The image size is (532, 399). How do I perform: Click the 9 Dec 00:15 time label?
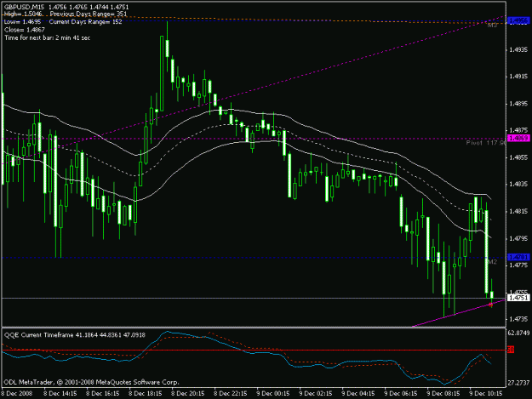coord(272,393)
